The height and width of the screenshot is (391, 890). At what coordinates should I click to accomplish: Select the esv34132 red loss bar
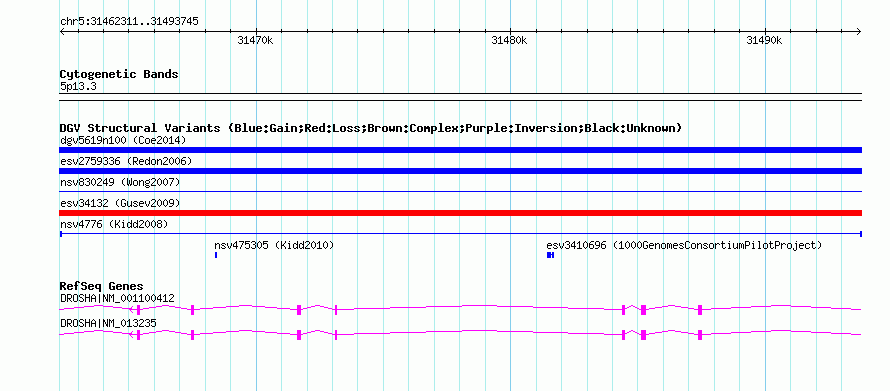click(x=460, y=213)
